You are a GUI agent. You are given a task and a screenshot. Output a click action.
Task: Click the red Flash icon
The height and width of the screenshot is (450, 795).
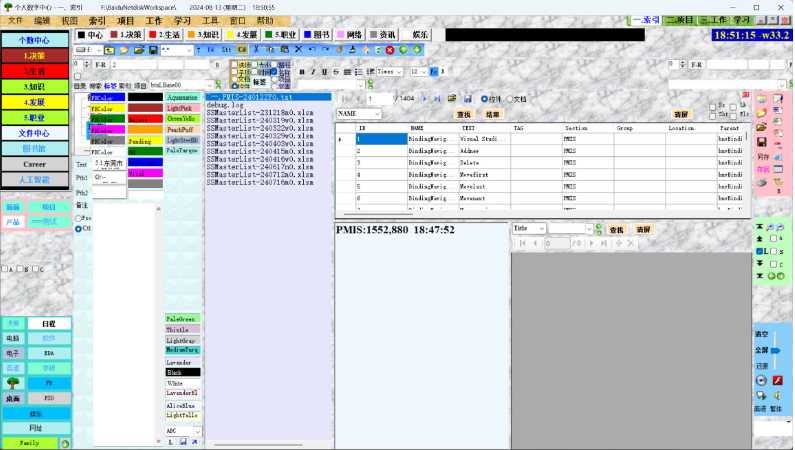(778, 380)
